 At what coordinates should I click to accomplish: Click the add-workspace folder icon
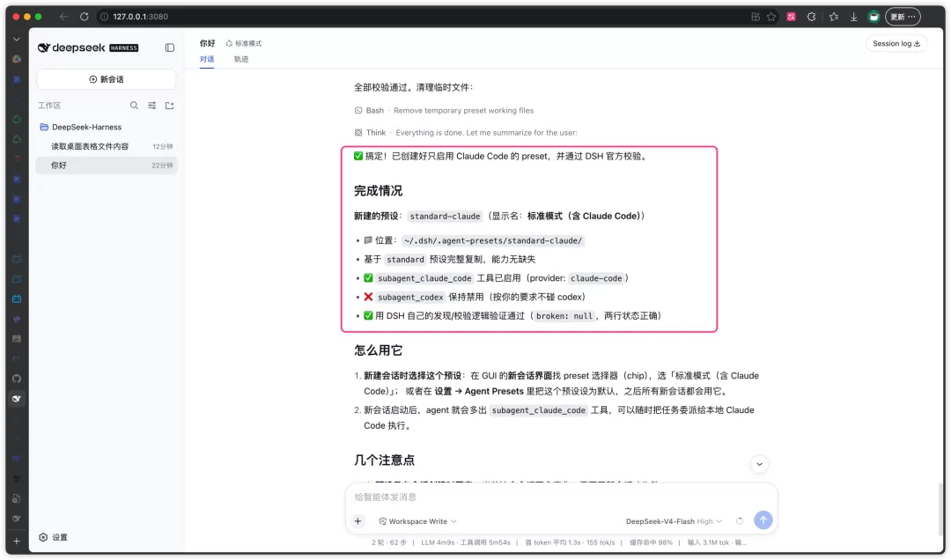[170, 106]
